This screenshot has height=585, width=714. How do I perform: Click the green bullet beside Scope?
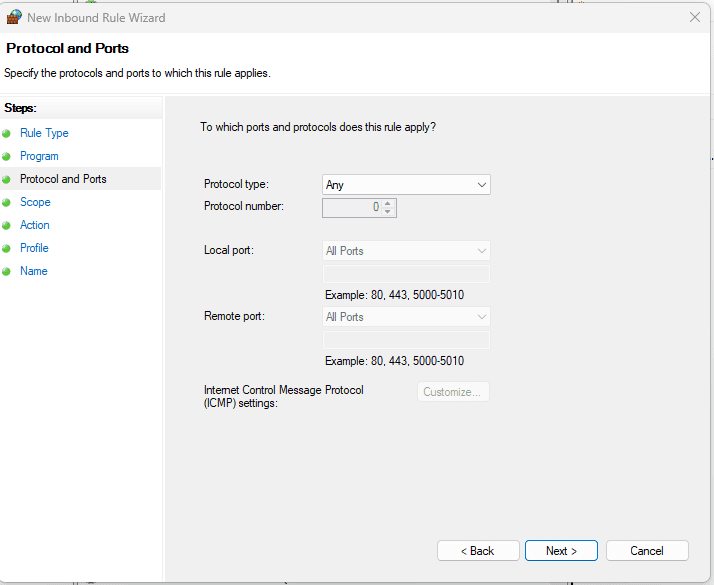click(x=6, y=203)
